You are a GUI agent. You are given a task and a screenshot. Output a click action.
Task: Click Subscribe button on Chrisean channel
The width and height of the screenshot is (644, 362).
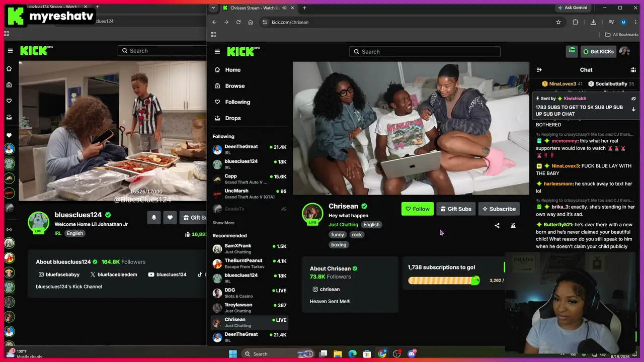(499, 209)
